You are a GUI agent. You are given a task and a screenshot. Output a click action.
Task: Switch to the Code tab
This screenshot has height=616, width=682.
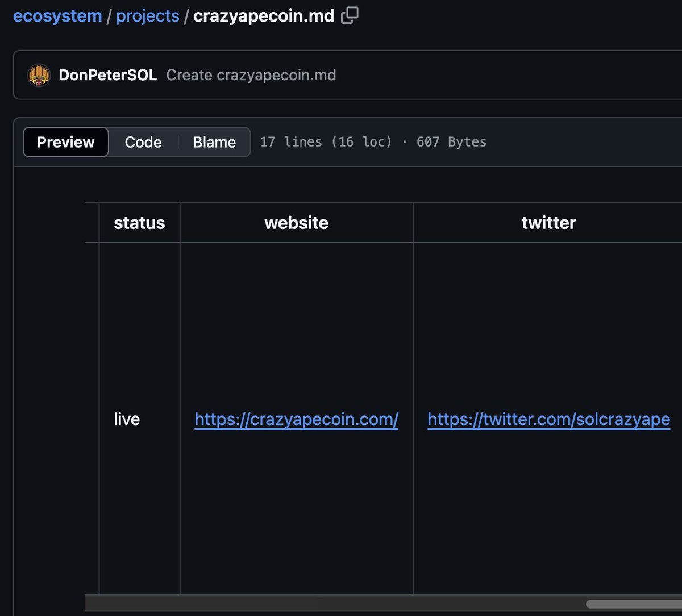pyautogui.click(x=142, y=142)
